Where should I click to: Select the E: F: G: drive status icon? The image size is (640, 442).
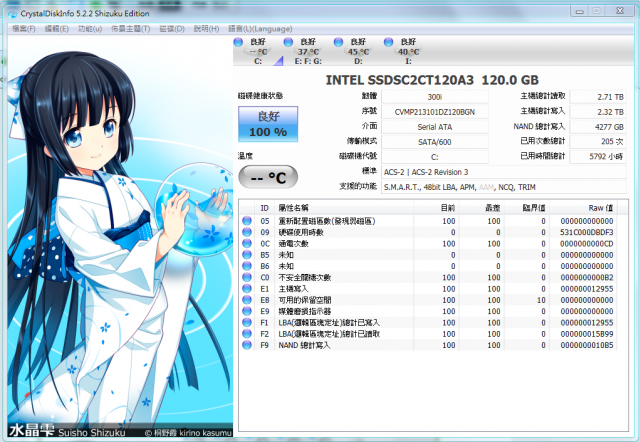coord(289,42)
